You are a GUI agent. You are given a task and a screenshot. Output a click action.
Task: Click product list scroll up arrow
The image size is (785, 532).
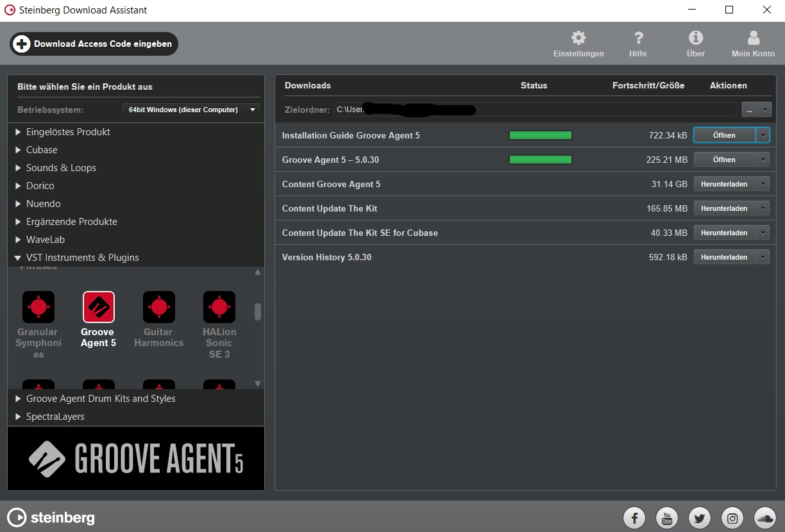258,272
